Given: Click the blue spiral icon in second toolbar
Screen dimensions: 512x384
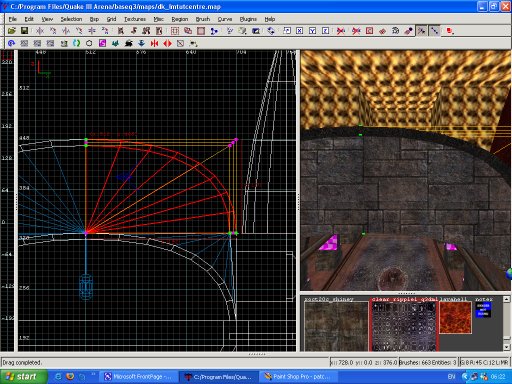Looking at the screenshot, I should click(11, 43).
